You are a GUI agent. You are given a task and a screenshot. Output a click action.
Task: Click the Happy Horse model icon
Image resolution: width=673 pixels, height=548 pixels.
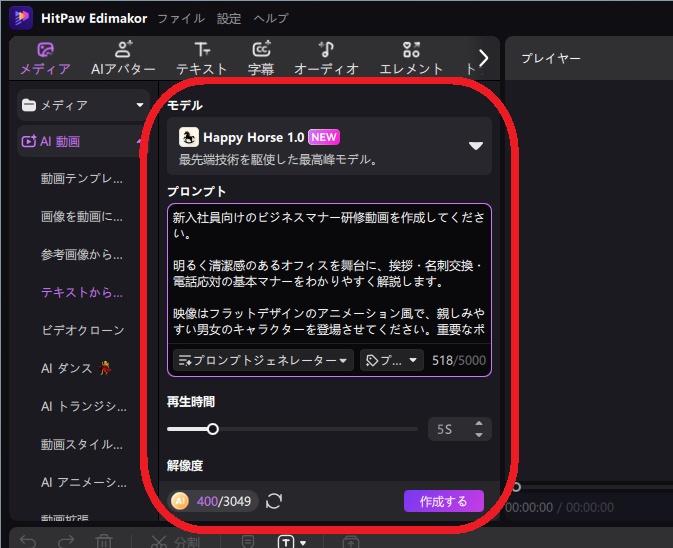tap(188, 137)
